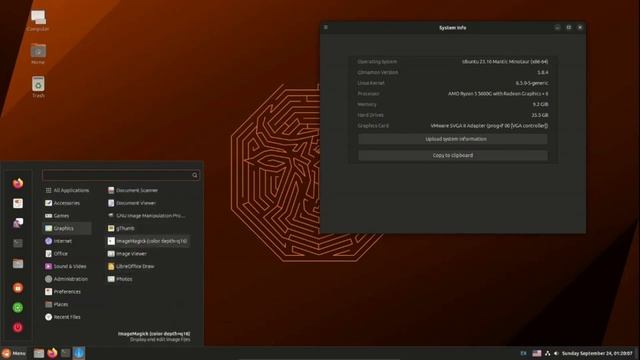Click the red power off icon in menu
This screenshot has width=640, height=360.
click(18, 327)
